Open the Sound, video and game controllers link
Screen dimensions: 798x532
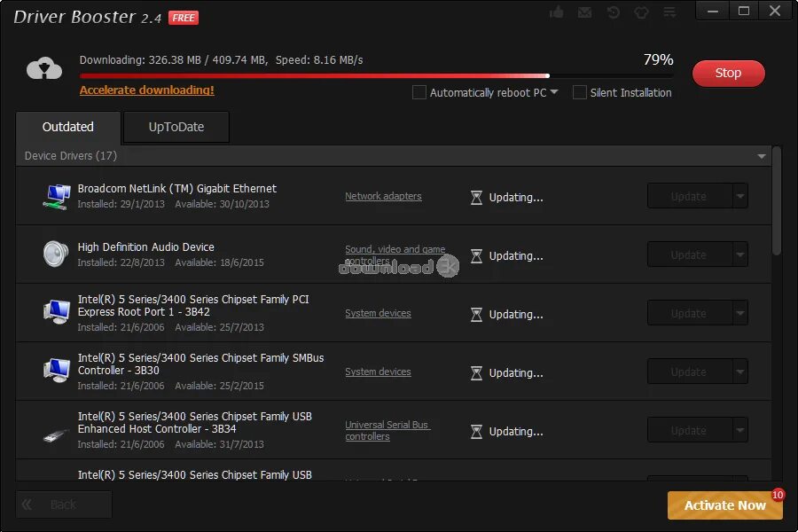click(x=395, y=254)
